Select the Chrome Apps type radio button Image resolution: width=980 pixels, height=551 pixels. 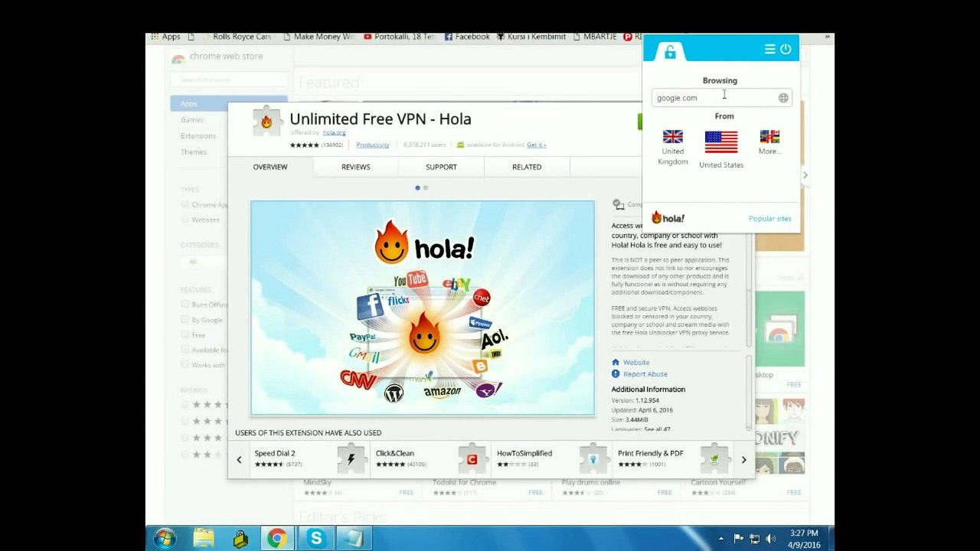click(x=185, y=204)
